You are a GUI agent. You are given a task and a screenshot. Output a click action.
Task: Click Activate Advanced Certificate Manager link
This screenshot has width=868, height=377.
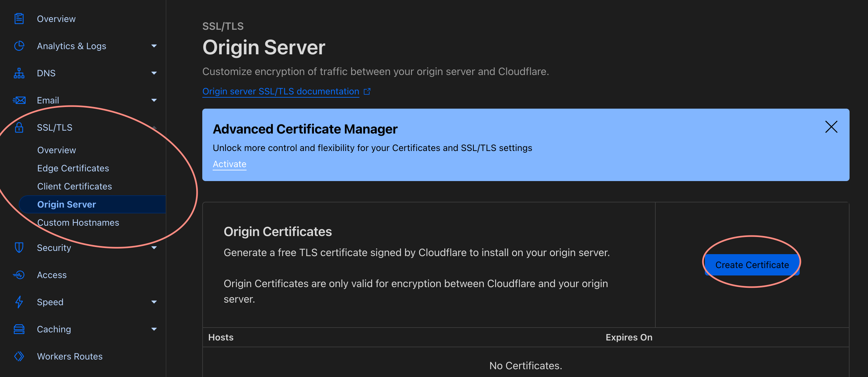[229, 164]
